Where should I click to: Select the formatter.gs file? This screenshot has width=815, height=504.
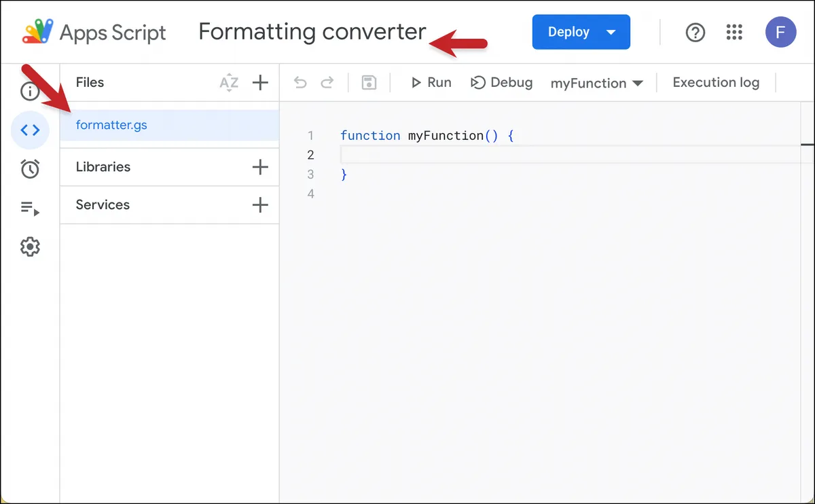(169, 125)
